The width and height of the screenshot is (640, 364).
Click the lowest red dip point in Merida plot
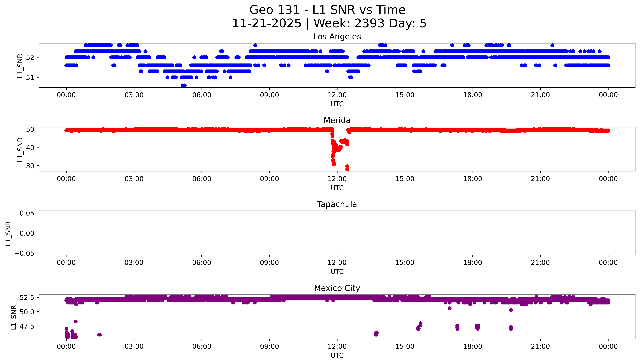tap(347, 169)
